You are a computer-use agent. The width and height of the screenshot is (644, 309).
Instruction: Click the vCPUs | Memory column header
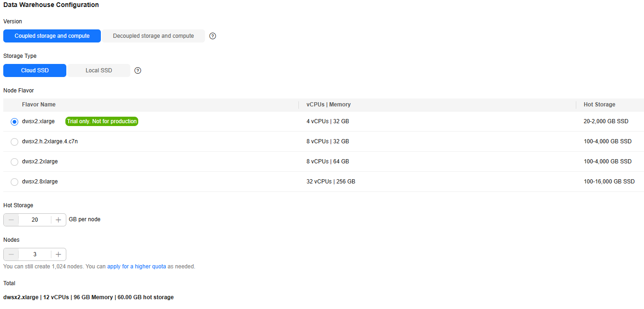[328, 105]
